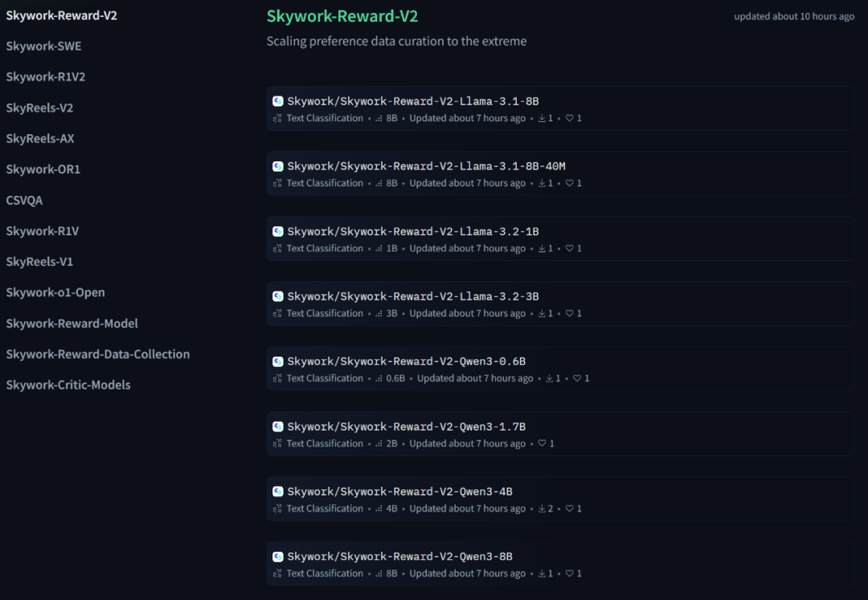Open the SkyReels-AX collection
Viewport: 868px width, 600px height.
tap(40, 138)
